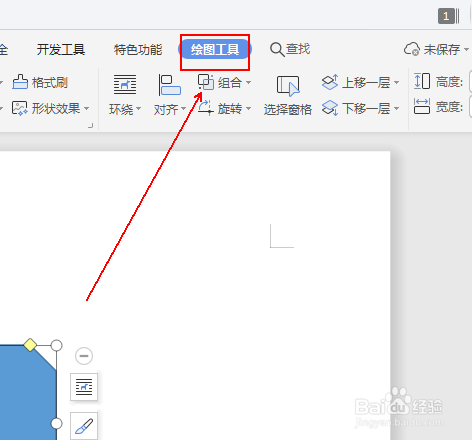Click the top-right shape resize handle
472x440 pixels.
click(57, 346)
